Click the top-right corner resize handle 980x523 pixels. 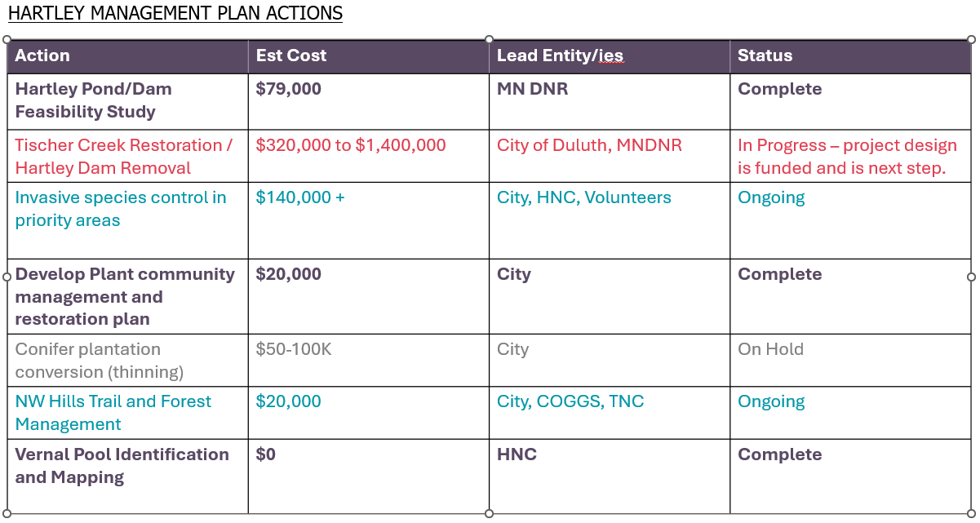(971, 39)
